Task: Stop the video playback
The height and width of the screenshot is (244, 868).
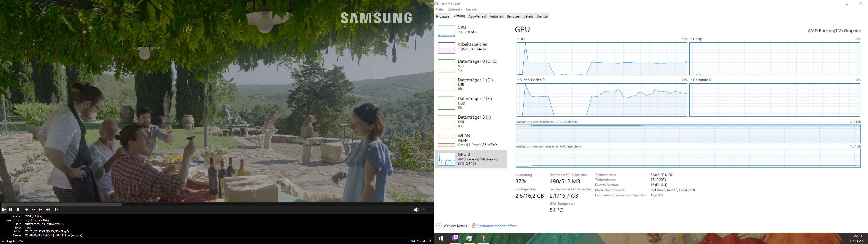Action: [18, 210]
